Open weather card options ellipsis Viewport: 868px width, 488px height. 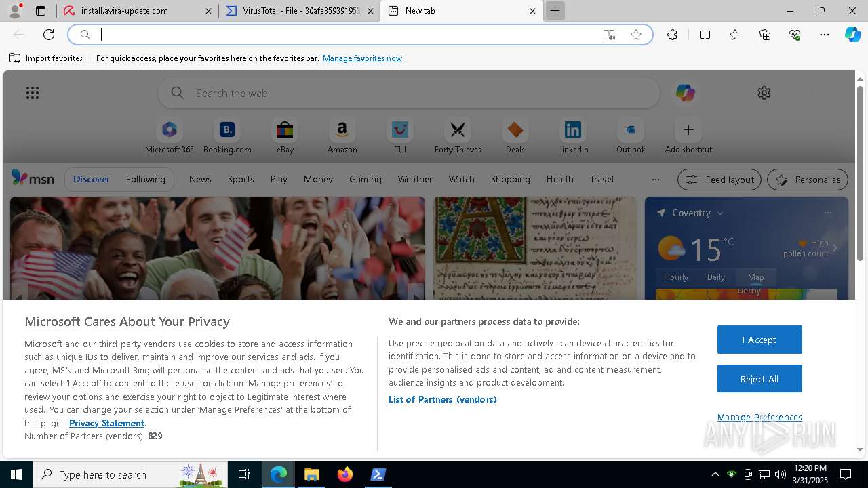pos(827,213)
